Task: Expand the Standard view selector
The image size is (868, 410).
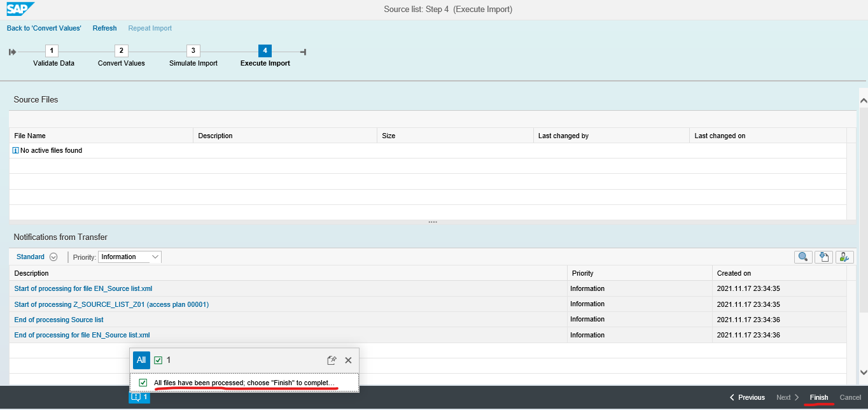Action: (x=36, y=257)
